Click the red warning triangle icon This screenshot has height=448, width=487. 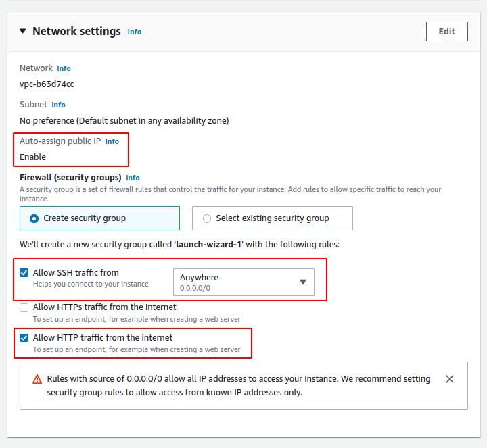tap(37, 380)
